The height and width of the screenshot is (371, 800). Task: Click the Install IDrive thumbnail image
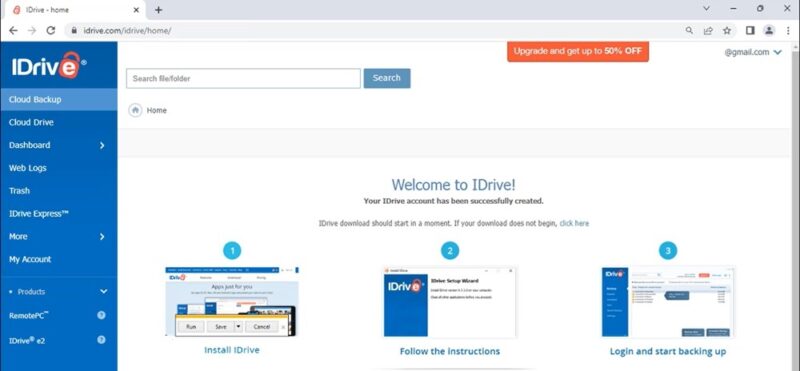[x=232, y=301]
